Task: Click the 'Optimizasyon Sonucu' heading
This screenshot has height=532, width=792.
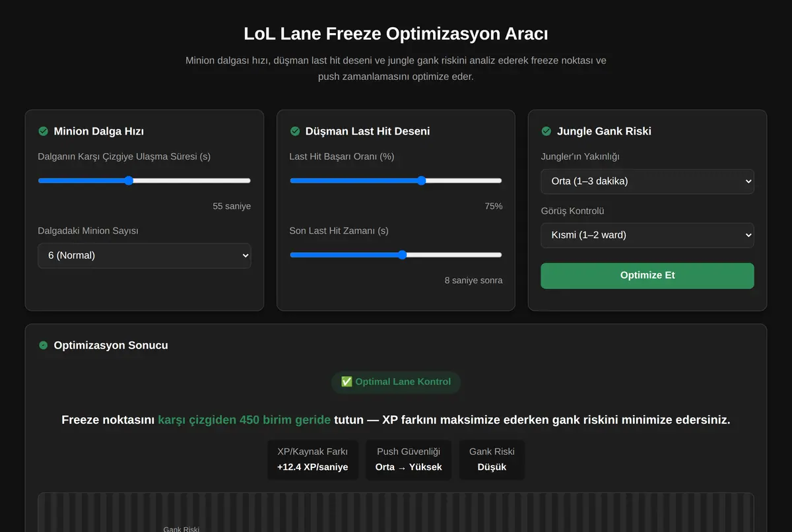Action: point(111,345)
